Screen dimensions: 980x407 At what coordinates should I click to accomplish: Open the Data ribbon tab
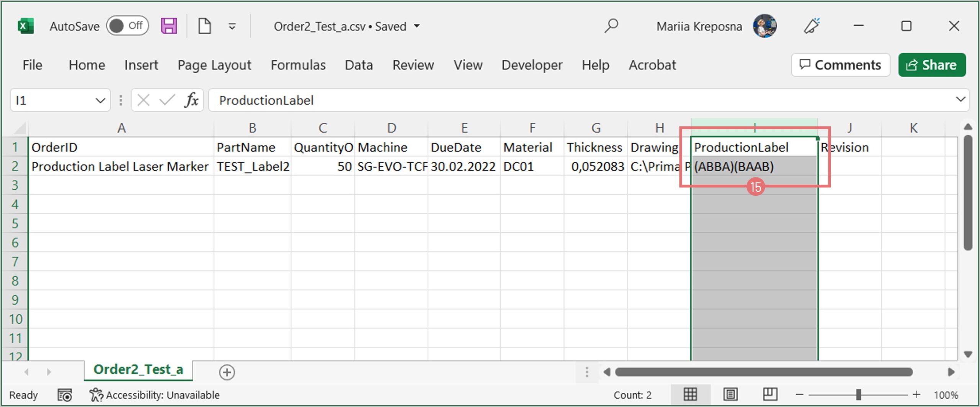[x=359, y=65]
